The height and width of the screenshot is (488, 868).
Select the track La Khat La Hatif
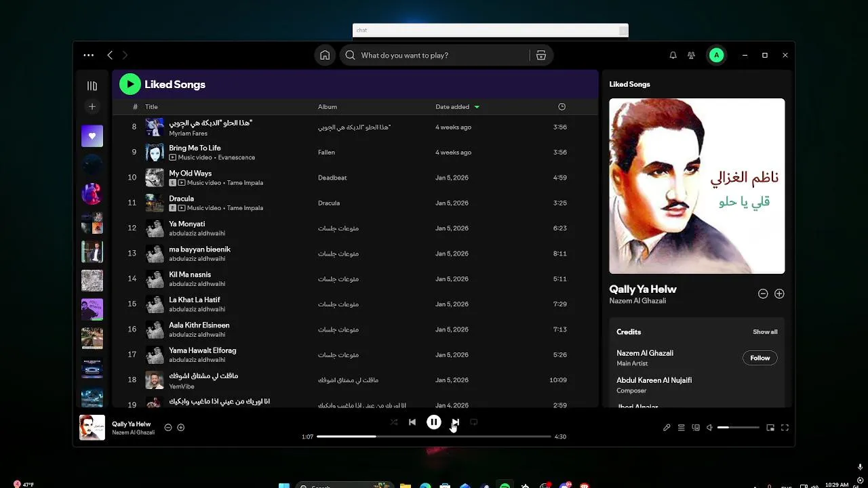coord(195,300)
